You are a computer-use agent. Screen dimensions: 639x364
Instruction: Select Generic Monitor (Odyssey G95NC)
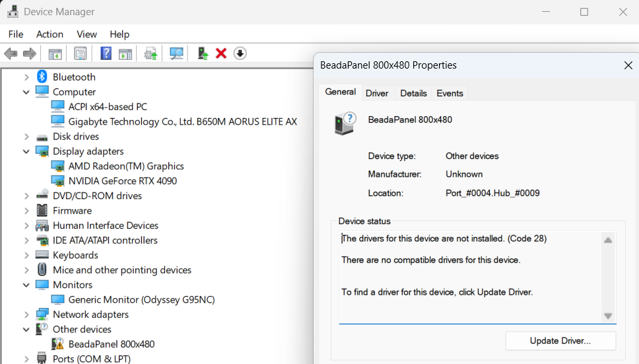141,299
